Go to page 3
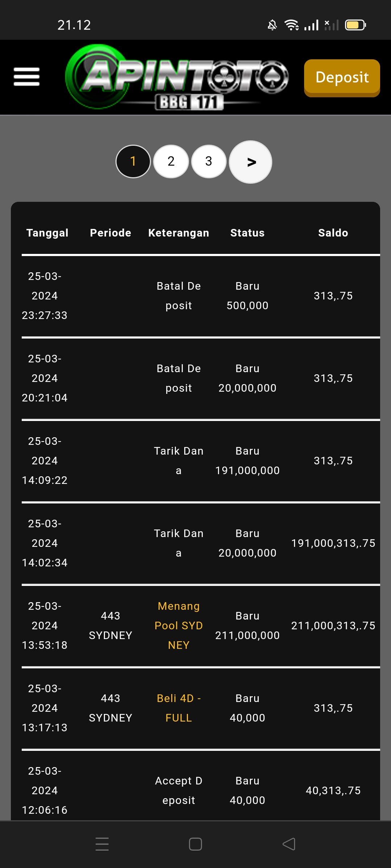The width and height of the screenshot is (391, 868). pos(209,161)
